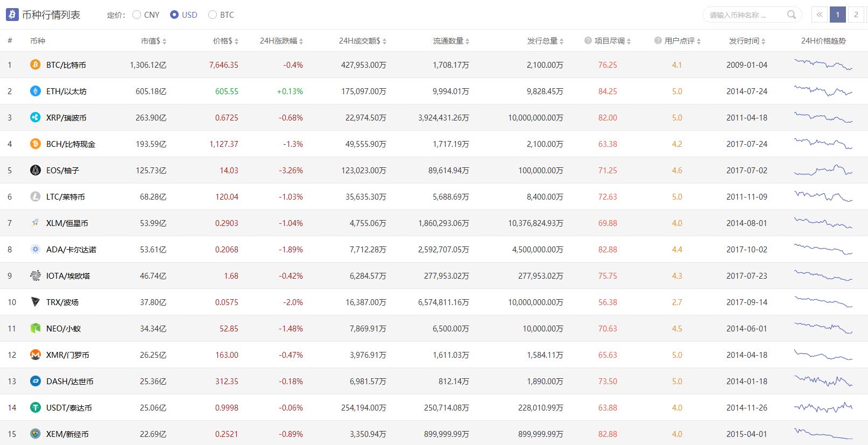Click the Bitcoin BTC coin icon

tap(36, 65)
